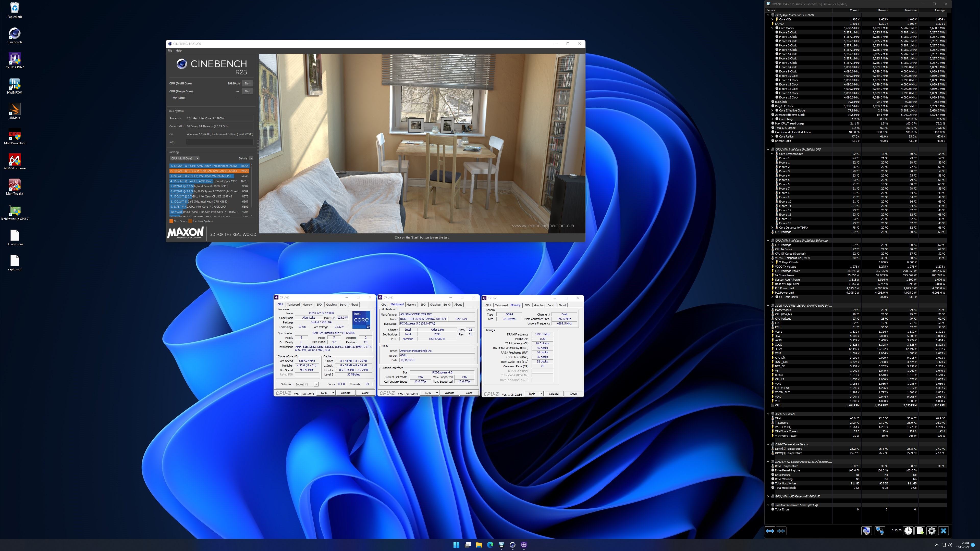Switch to SPD tab in CPU-Z Memory window
Screen dimensions: 980x551
click(527, 305)
